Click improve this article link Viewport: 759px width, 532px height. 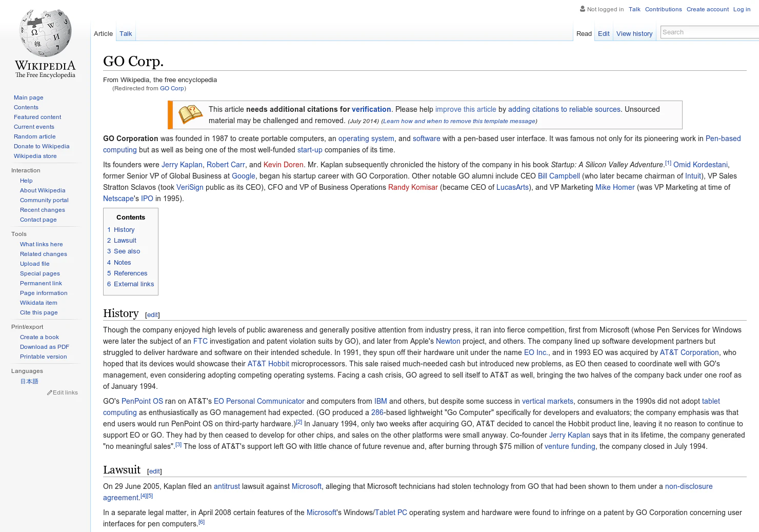coord(466,109)
